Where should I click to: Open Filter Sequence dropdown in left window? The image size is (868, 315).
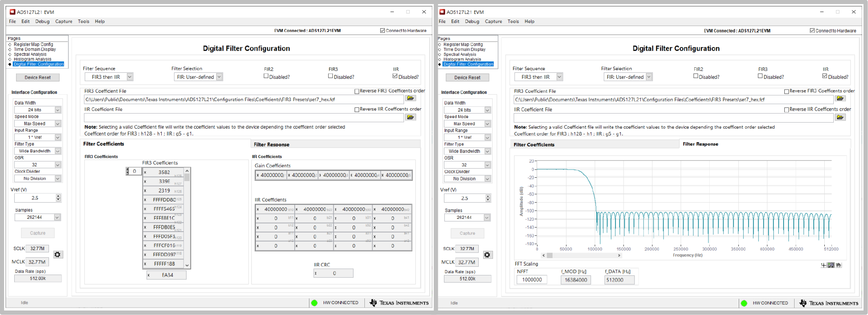(x=130, y=77)
